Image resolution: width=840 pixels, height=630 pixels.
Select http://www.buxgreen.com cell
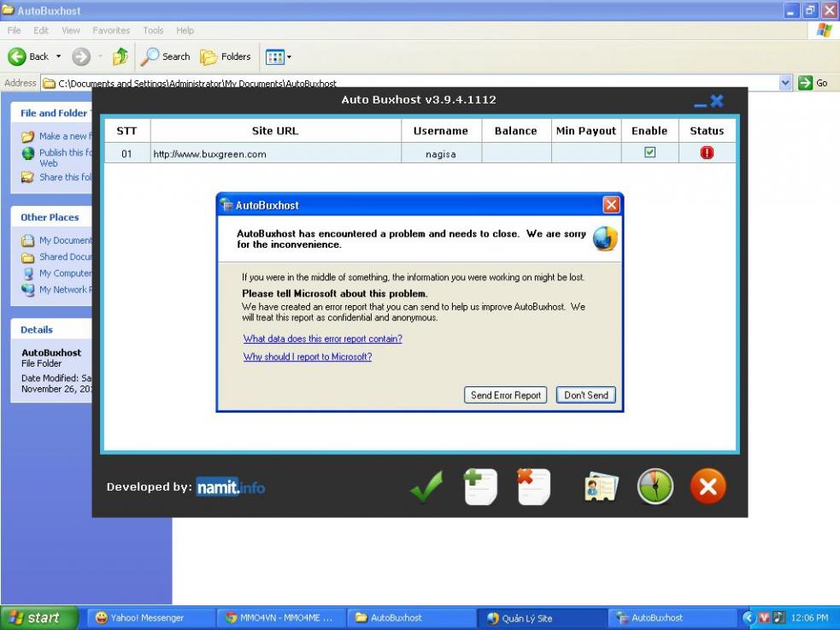point(275,154)
